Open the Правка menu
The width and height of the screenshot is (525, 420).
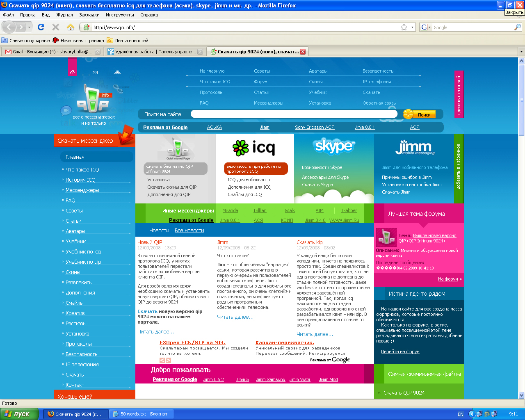(28, 15)
